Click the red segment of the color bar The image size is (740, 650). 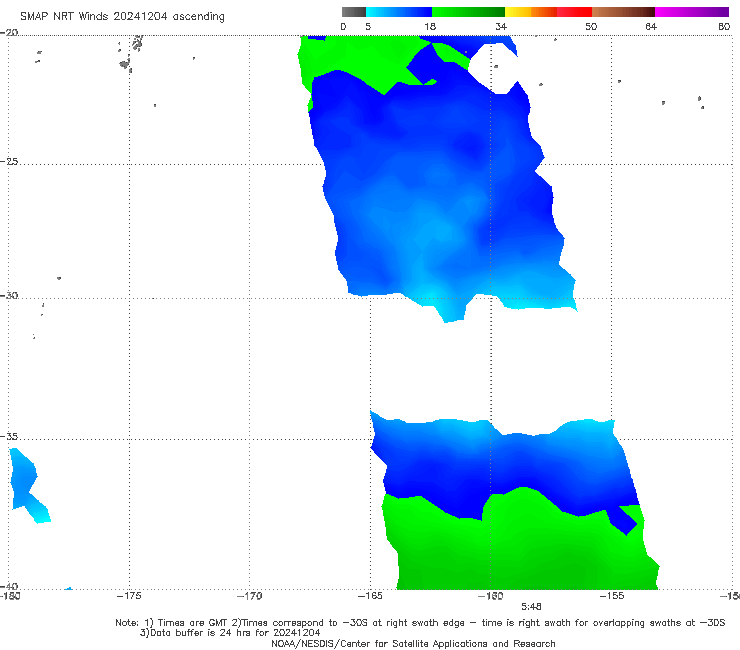[x=574, y=12]
